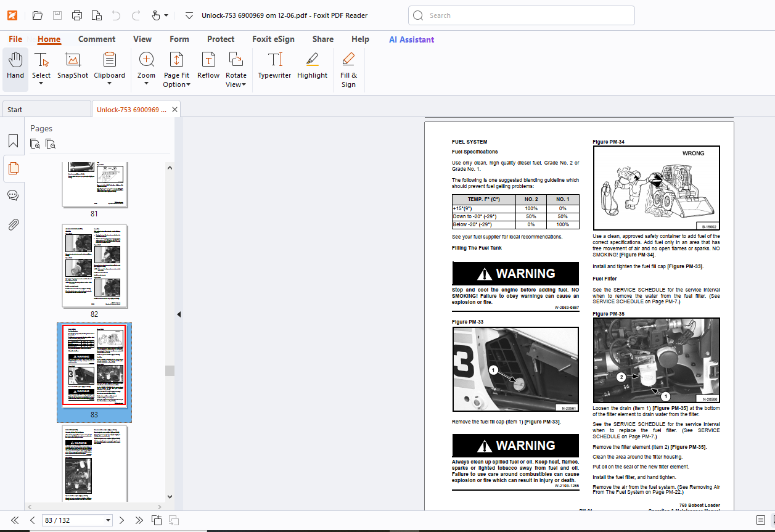Click the thumbnail panel scroll-up arrow

click(170, 166)
